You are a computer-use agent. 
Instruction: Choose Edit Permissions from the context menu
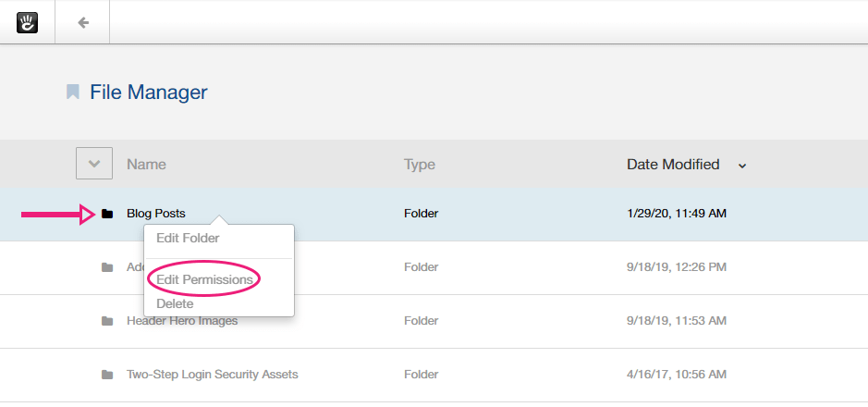[204, 279]
